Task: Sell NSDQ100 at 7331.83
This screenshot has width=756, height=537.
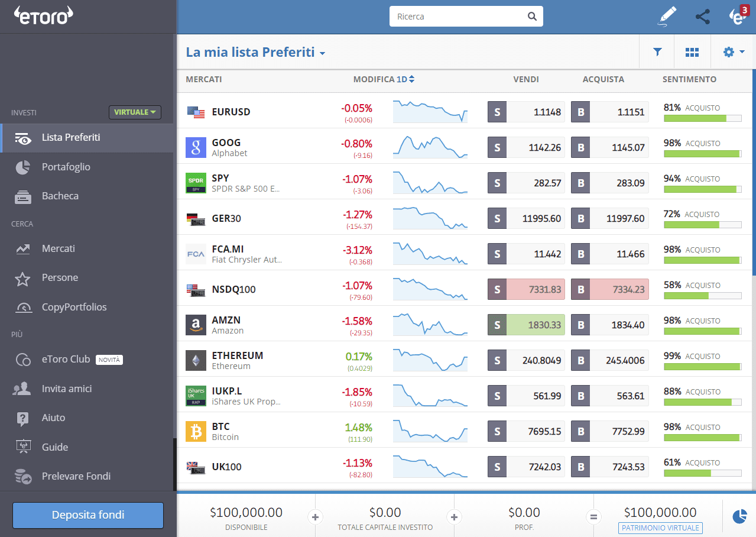Action: pos(526,289)
